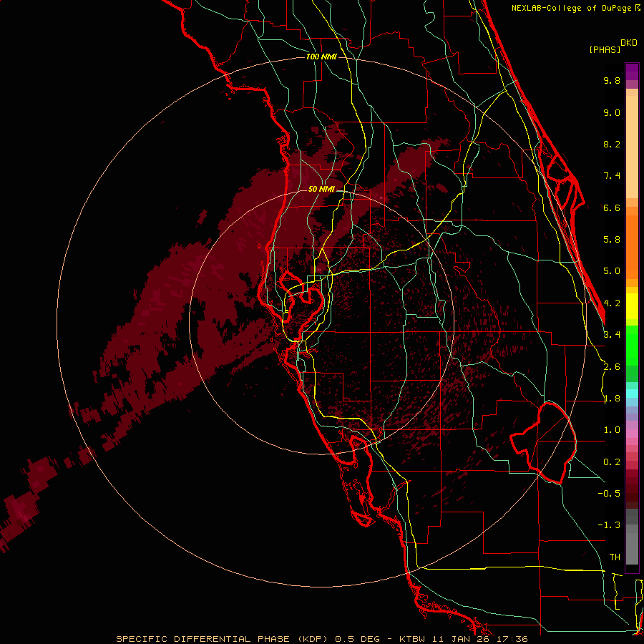The width and height of the screenshot is (644, 644).
Task: Click the SPECIFIC DIFFERENTIAL PHASE (KDP) title text
Action: [223, 639]
